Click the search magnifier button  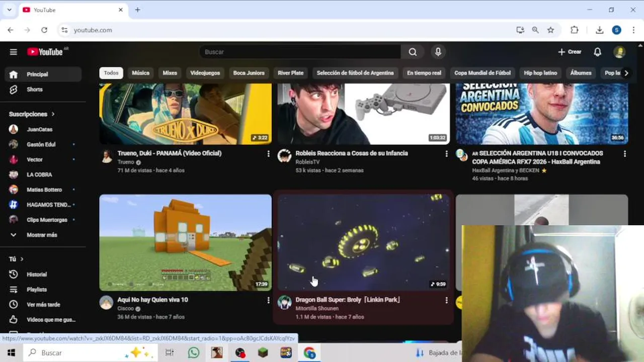pyautogui.click(x=413, y=52)
